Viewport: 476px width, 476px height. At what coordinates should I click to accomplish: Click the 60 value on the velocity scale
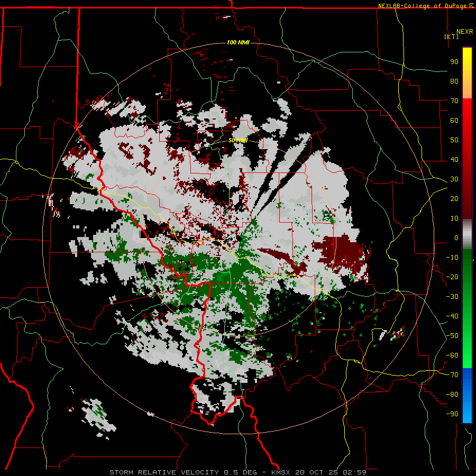[x=454, y=121]
